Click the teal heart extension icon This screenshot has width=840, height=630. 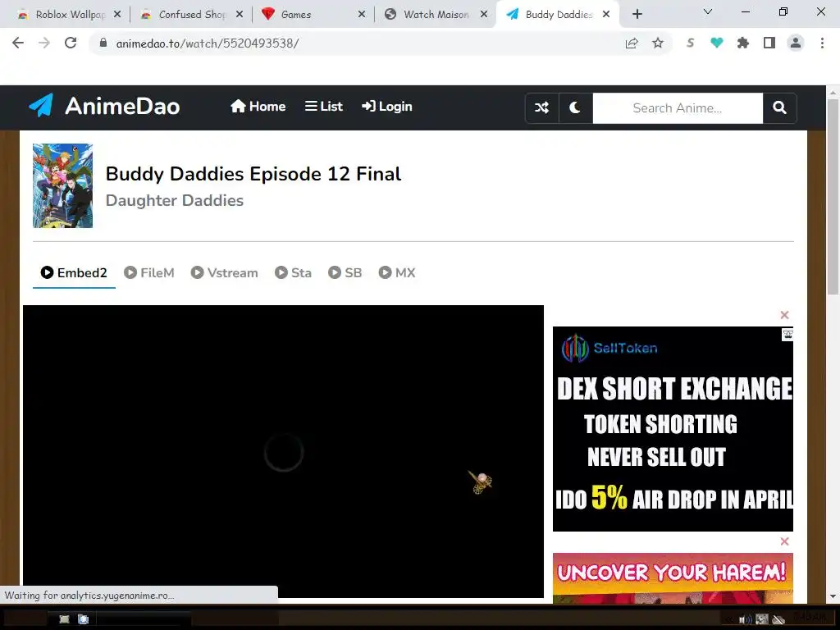pyautogui.click(x=716, y=43)
